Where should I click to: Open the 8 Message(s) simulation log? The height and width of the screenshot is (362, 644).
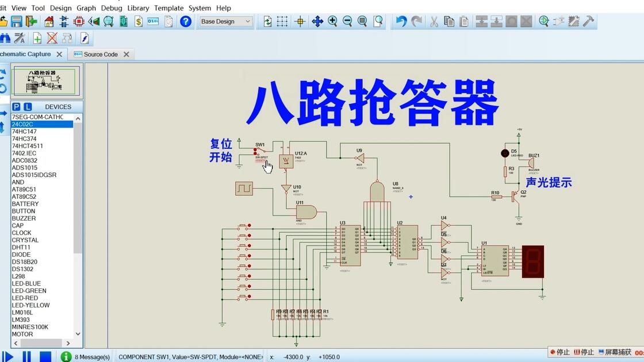pos(86,357)
